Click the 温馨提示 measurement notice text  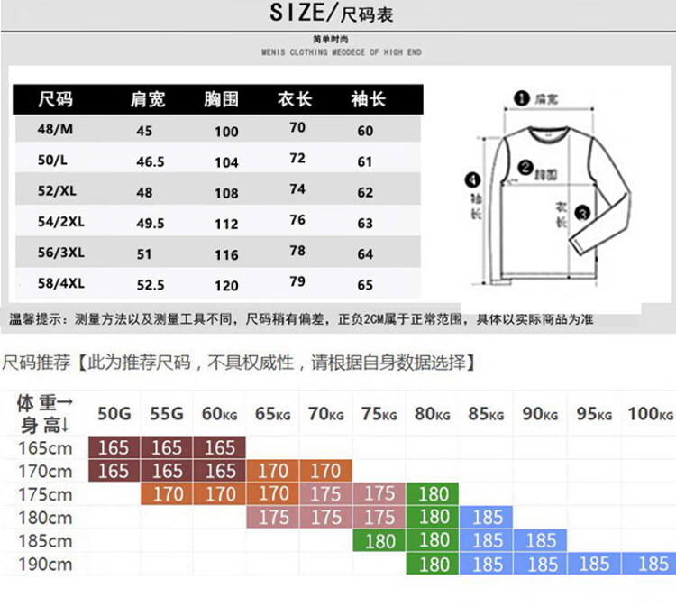(301, 319)
